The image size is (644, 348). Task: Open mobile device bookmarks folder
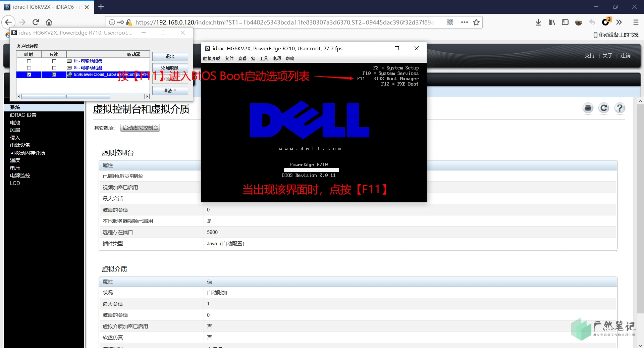616,35
